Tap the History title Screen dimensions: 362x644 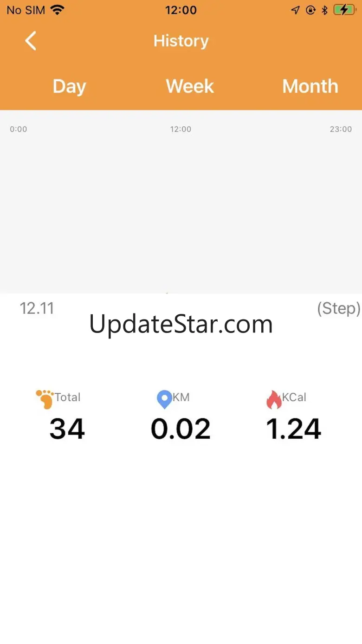pyautogui.click(x=181, y=41)
